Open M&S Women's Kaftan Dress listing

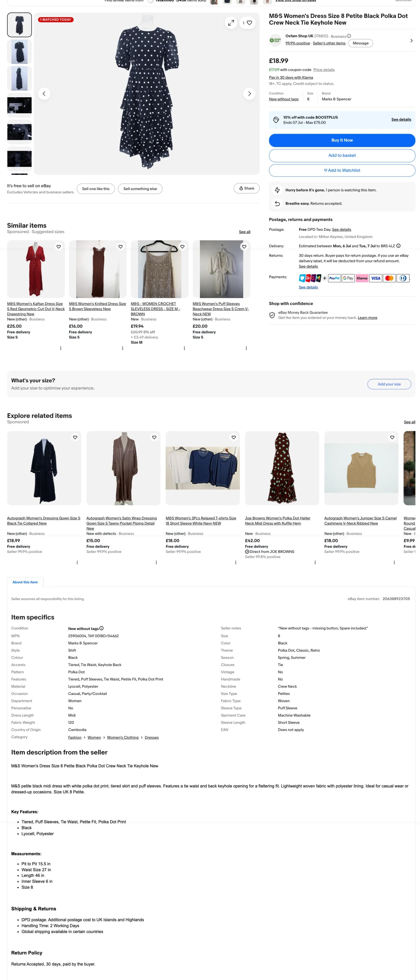pyautogui.click(x=36, y=308)
